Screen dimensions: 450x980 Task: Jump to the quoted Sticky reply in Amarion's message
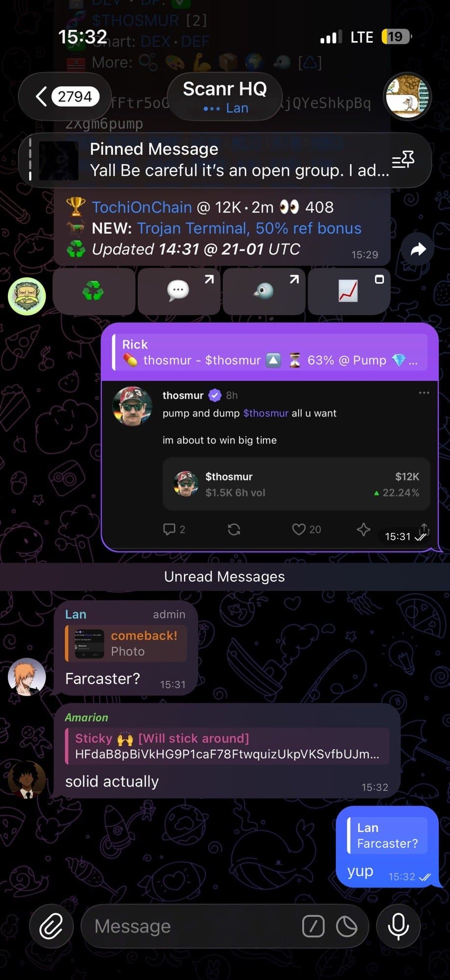[227, 746]
